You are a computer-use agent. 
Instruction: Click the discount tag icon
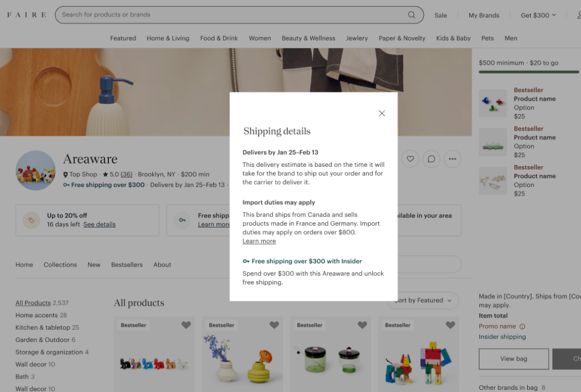(32, 220)
